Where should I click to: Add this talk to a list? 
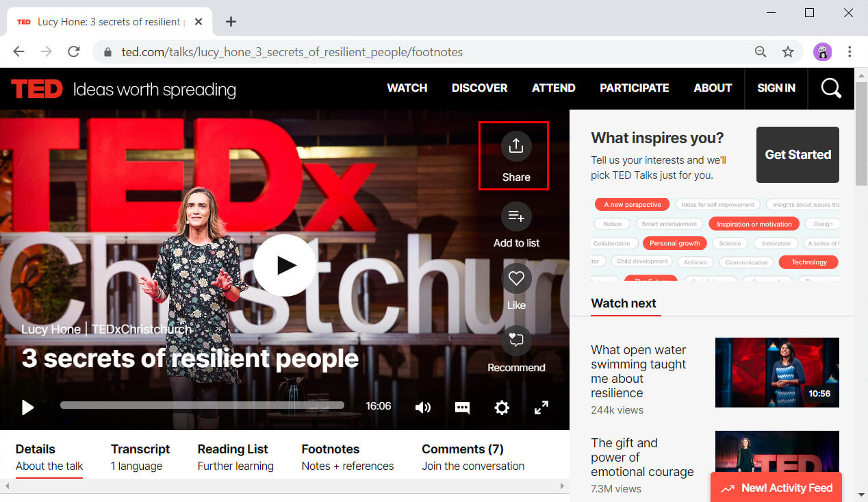point(516,217)
